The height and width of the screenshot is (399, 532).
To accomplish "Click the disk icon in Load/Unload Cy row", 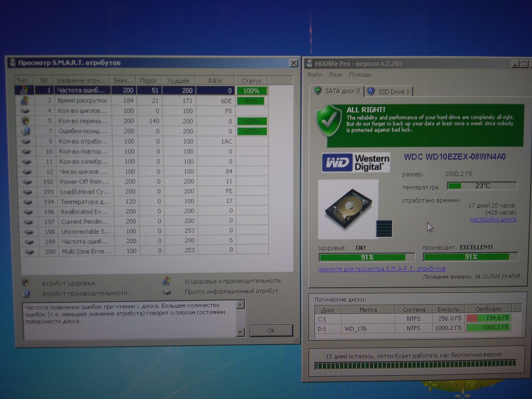I will 28,192.
